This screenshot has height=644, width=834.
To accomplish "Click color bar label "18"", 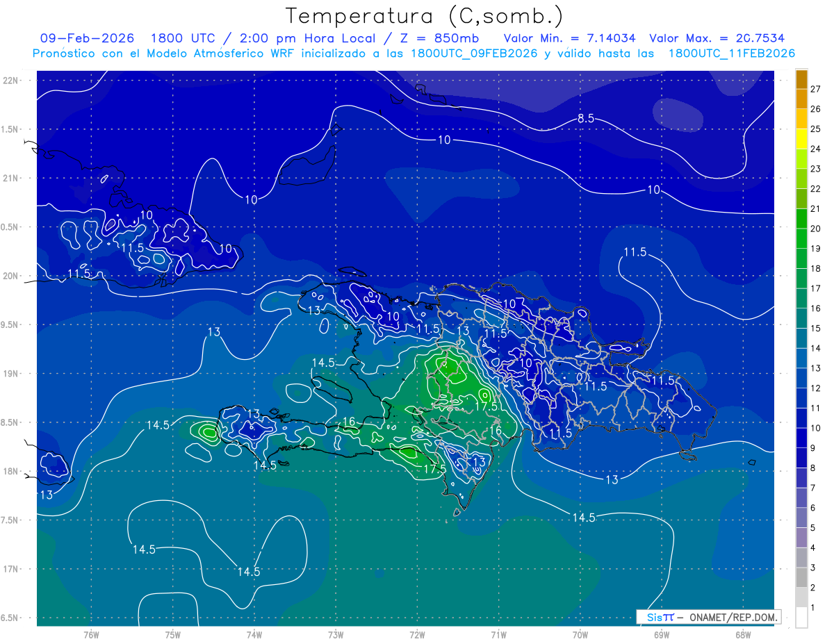I will click(x=816, y=268).
